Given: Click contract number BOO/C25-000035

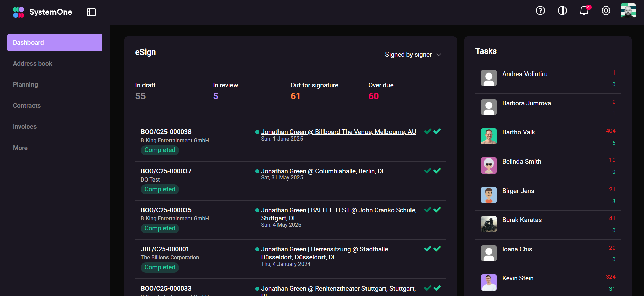Looking at the screenshot, I should click(166, 210).
